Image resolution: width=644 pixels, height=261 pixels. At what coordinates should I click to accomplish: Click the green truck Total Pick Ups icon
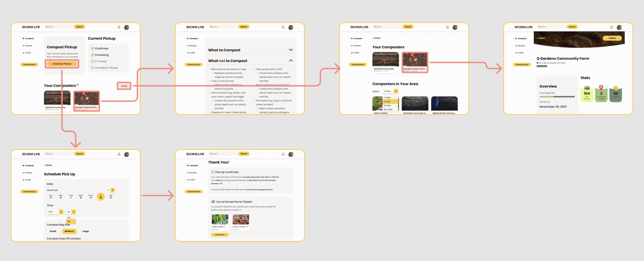tap(587, 88)
